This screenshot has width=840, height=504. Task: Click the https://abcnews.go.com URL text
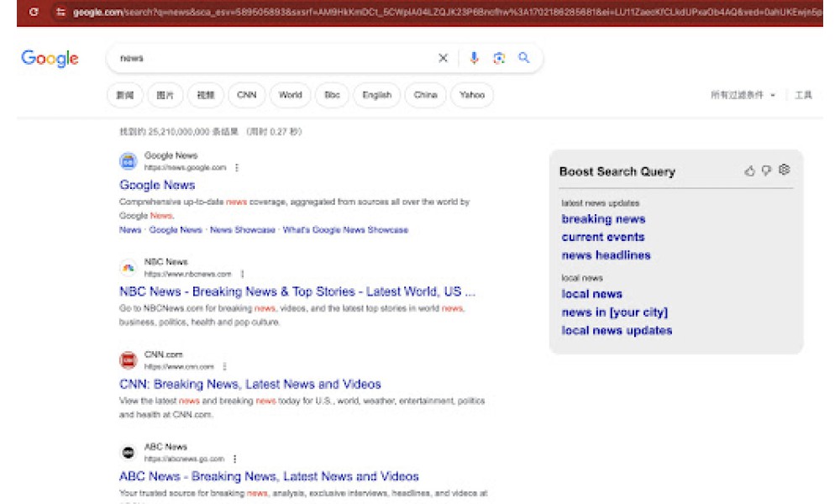[x=184, y=459]
